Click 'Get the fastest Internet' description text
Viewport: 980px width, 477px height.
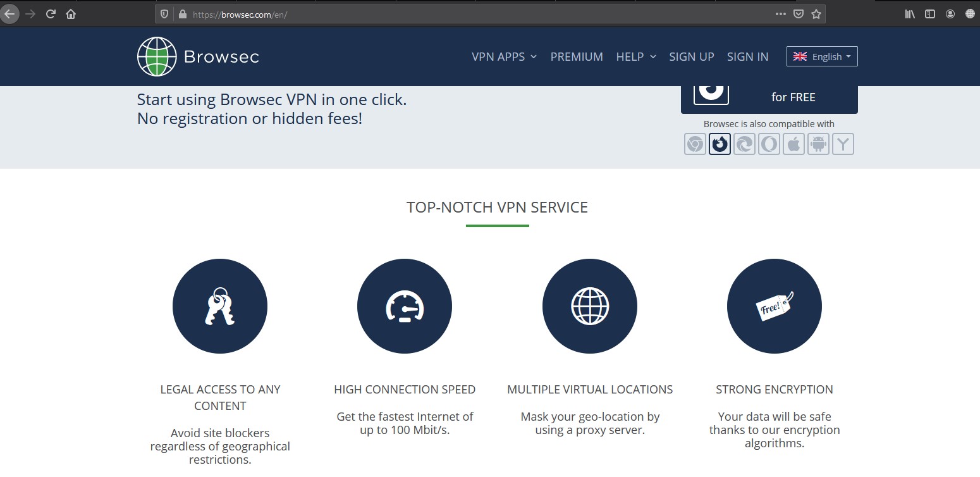(405, 423)
